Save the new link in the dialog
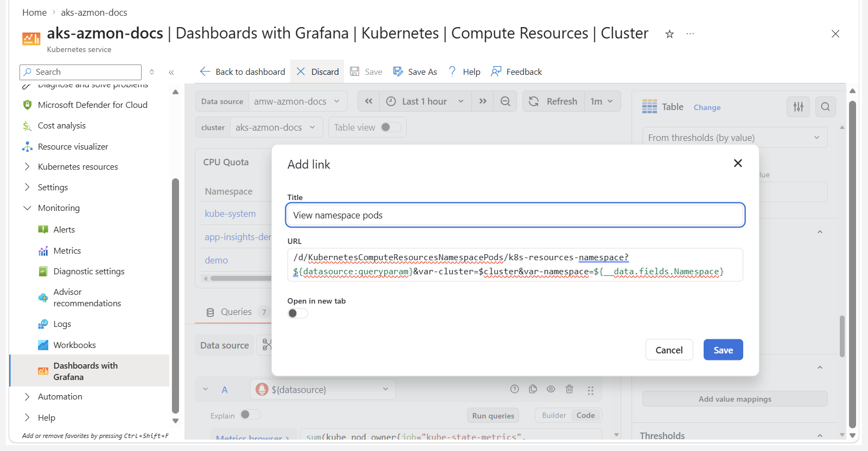Viewport: 868px width, 451px height. pos(723,350)
